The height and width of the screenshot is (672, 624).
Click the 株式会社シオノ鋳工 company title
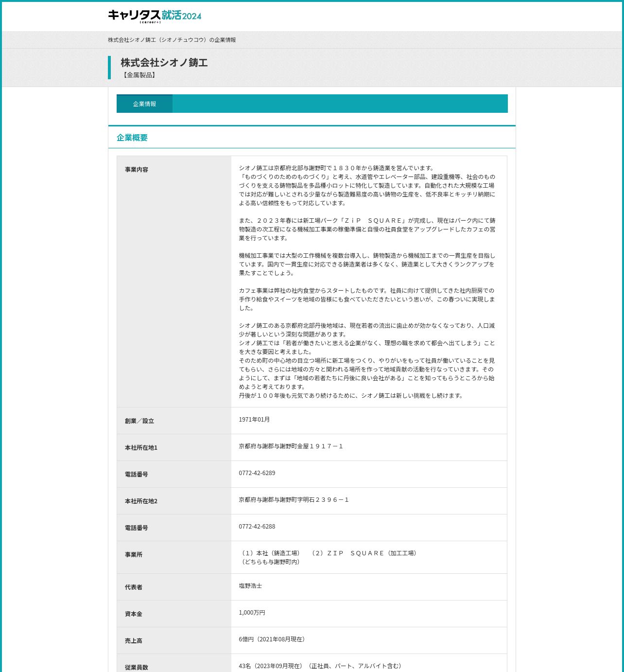[164, 63]
